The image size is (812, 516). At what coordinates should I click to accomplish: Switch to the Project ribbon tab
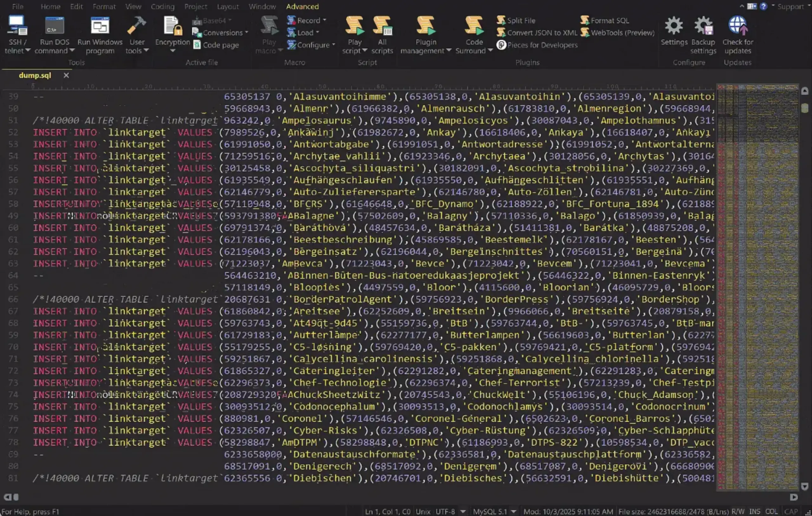(x=196, y=6)
